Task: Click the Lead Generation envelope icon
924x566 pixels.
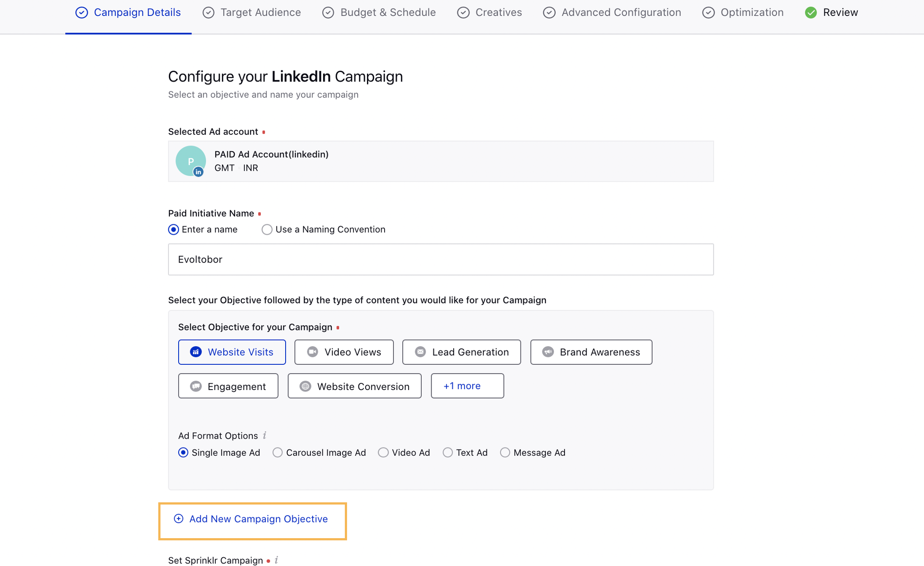Action: coord(420,352)
